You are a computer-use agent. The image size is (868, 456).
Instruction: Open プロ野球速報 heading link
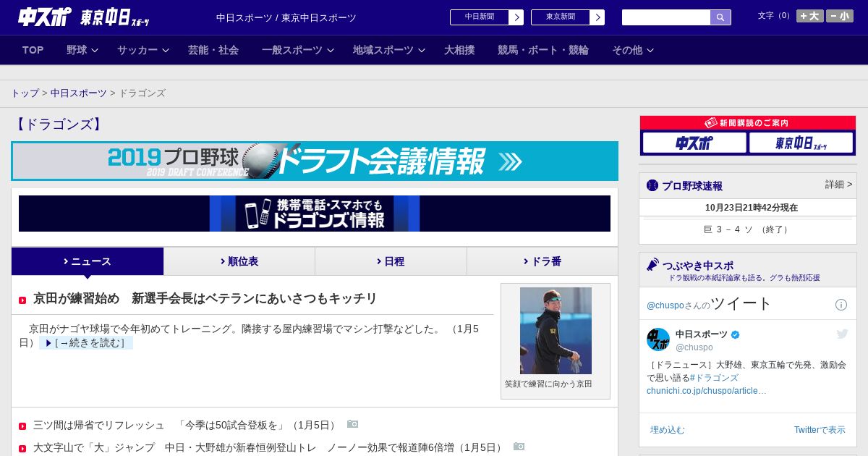[692, 186]
